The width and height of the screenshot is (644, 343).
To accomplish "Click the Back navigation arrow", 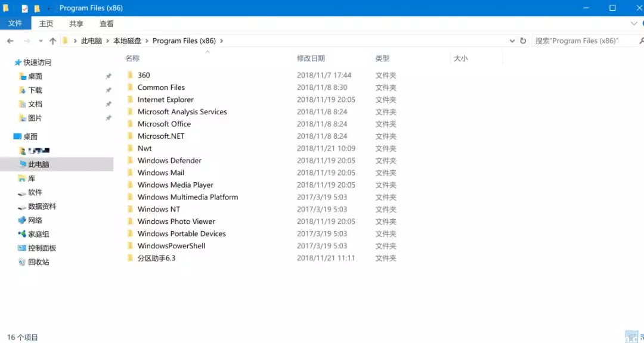I will pyautogui.click(x=10, y=41).
